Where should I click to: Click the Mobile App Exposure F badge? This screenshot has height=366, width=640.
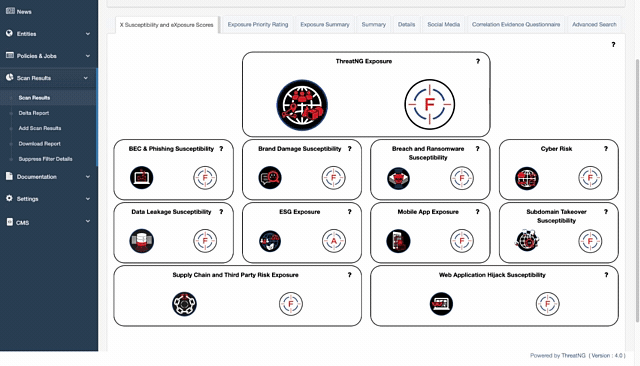462,241
